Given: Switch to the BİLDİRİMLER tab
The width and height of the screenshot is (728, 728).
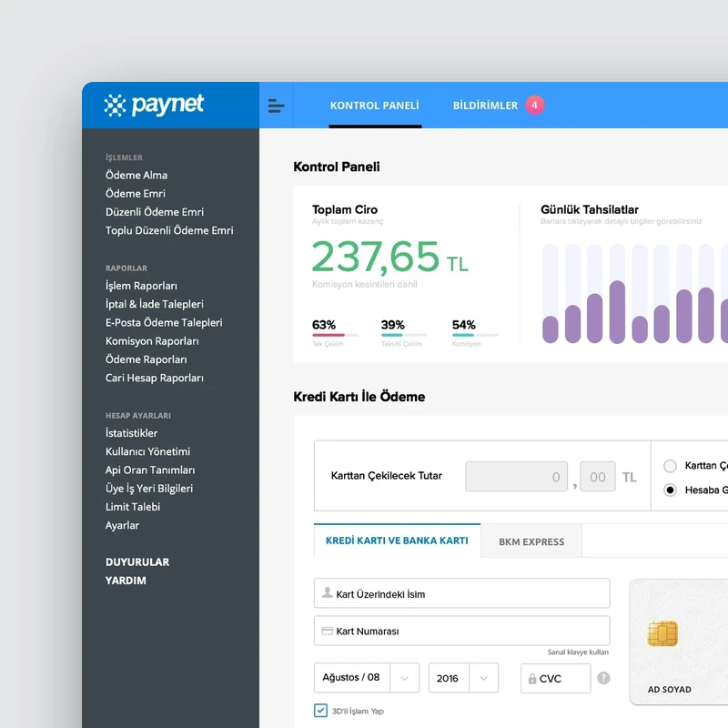Looking at the screenshot, I should coord(485,106).
